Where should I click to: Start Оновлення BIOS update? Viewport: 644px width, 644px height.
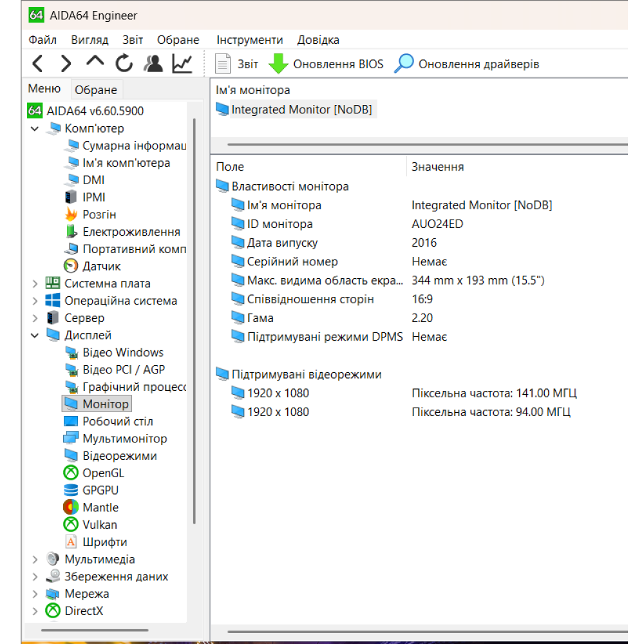click(x=326, y=64)
